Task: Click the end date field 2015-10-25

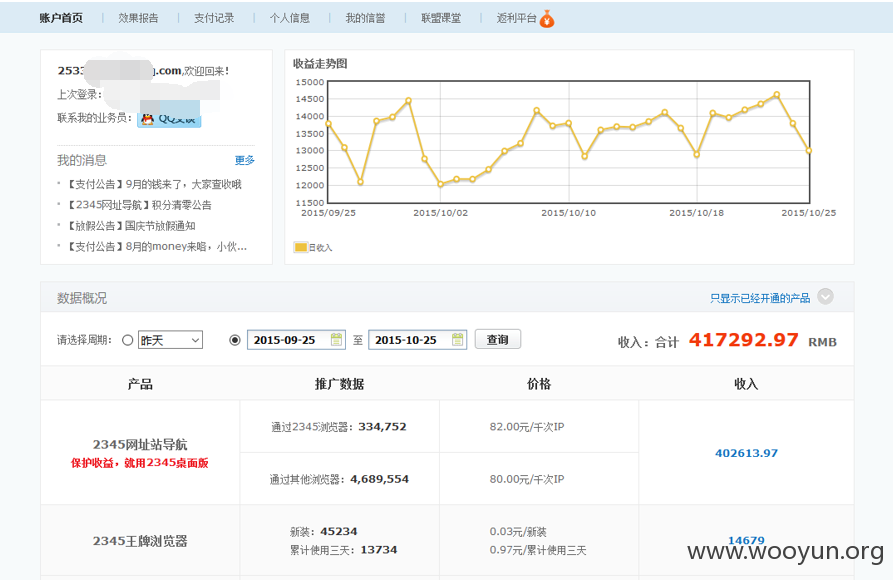Action: pyautogui.click(x=417, y=340)
